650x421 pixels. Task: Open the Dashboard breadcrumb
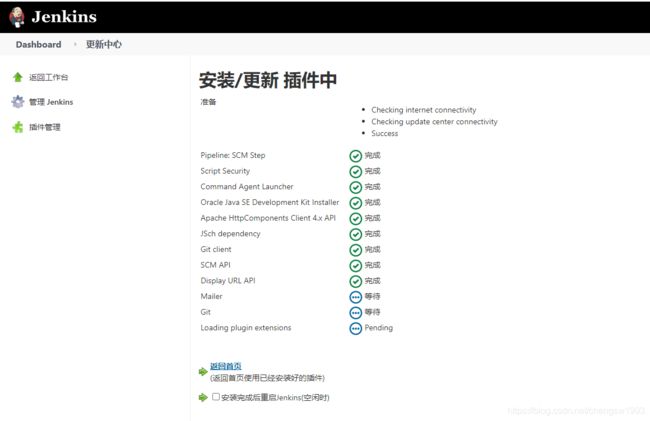[x=38, y=44]
